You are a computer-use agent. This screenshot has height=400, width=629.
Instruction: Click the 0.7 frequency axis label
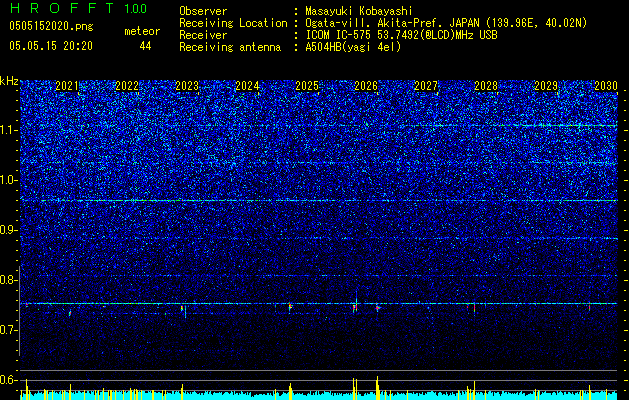(9, 330)
